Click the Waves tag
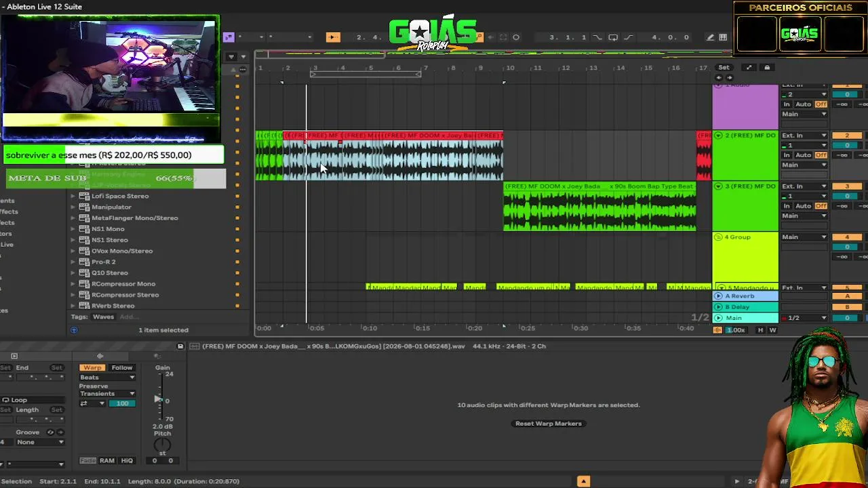868x488 pixels. coord(103,317)
